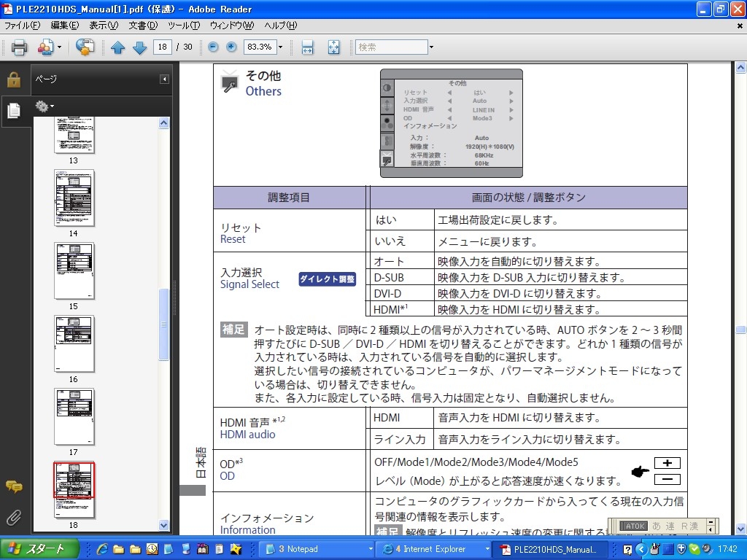
Task: Open the Pages panel icon in sidebar
Action: 14,110
